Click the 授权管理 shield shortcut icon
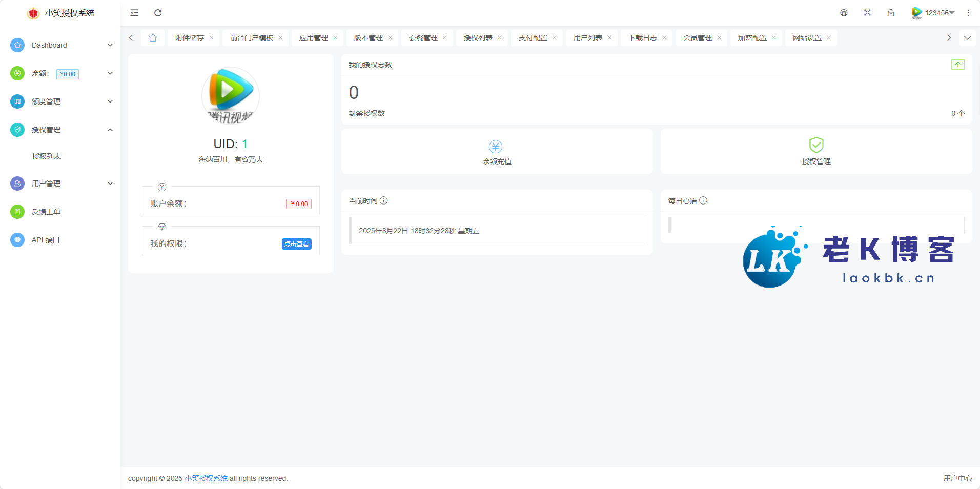The image size is (980, 489). 816,145
